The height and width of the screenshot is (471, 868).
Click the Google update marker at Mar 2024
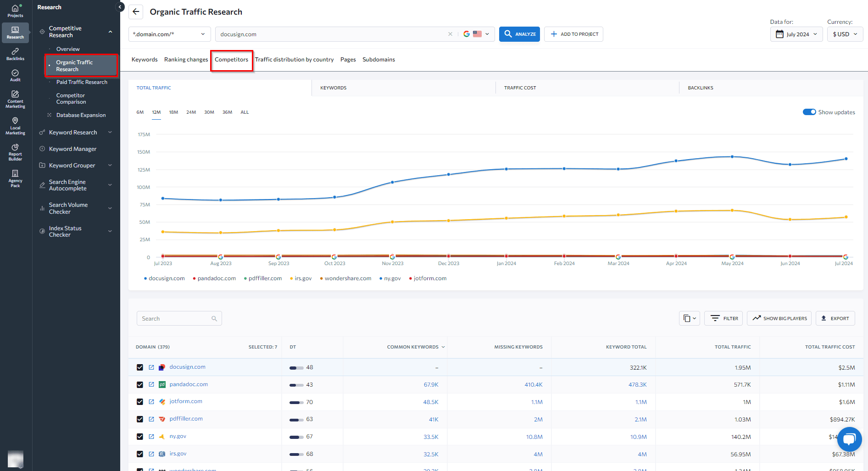(618, 257)
